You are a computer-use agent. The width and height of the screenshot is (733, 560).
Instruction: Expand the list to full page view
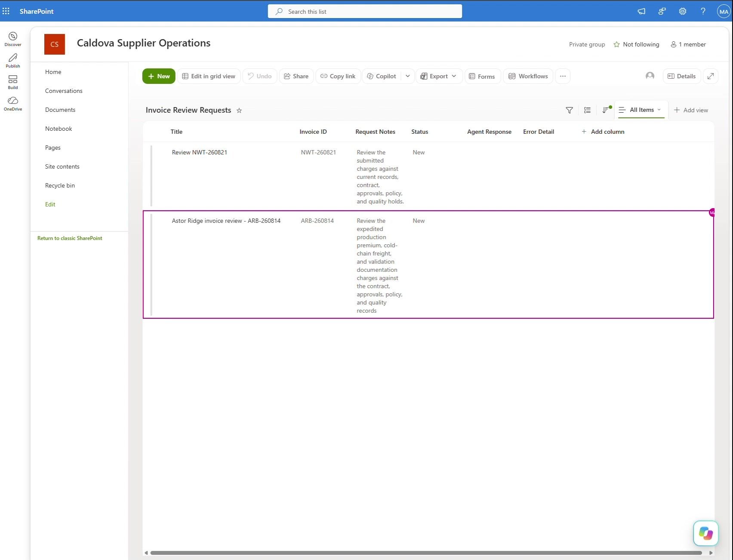[711, 76]
